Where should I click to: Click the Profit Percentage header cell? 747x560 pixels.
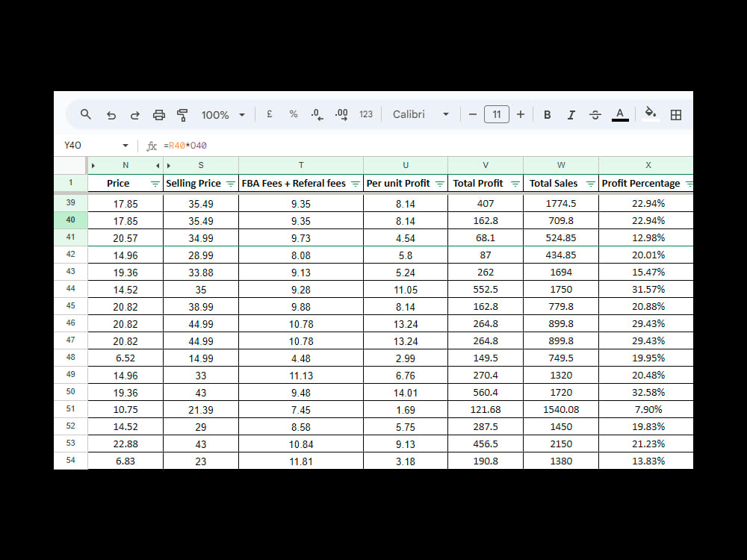pyautogui.click(x=646, y=184)
